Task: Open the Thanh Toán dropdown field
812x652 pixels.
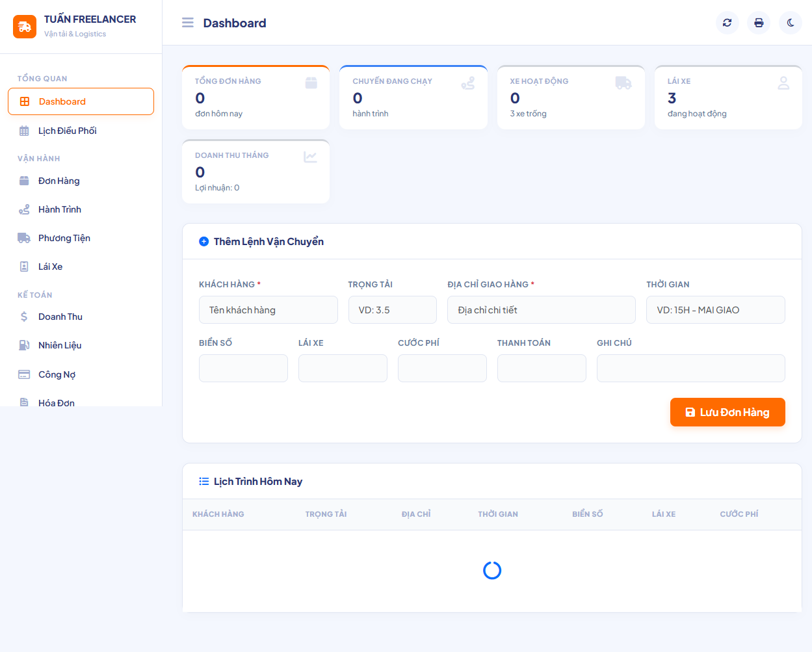Action: tap(542, 368)
